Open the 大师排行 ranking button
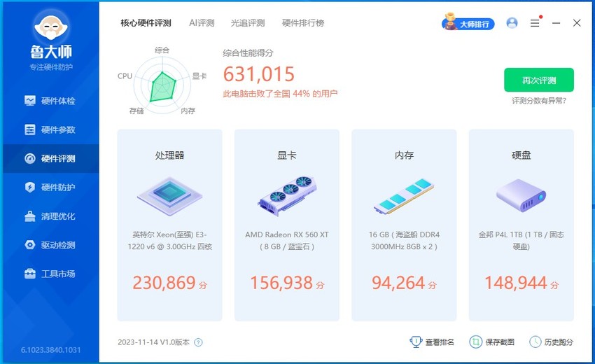Screen dimensions: 595x364 468,24
